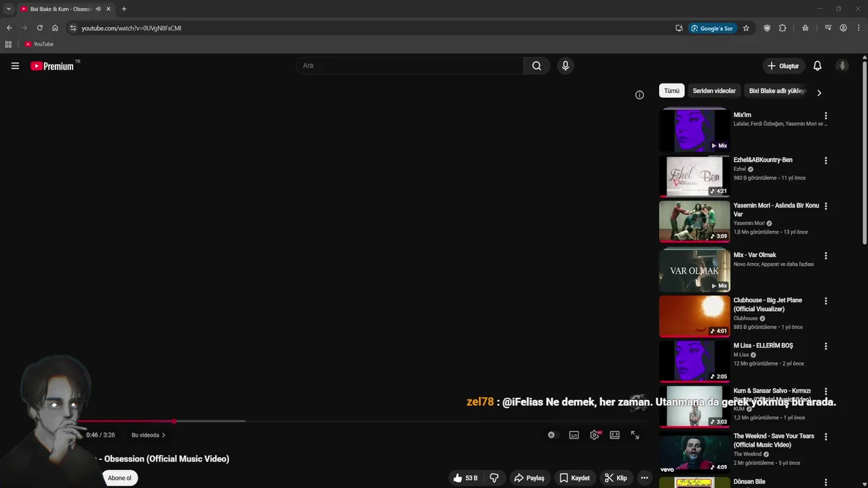Save the video with Kaydet
Viewport: 868px width, 488px height.
tap(574, 478)
